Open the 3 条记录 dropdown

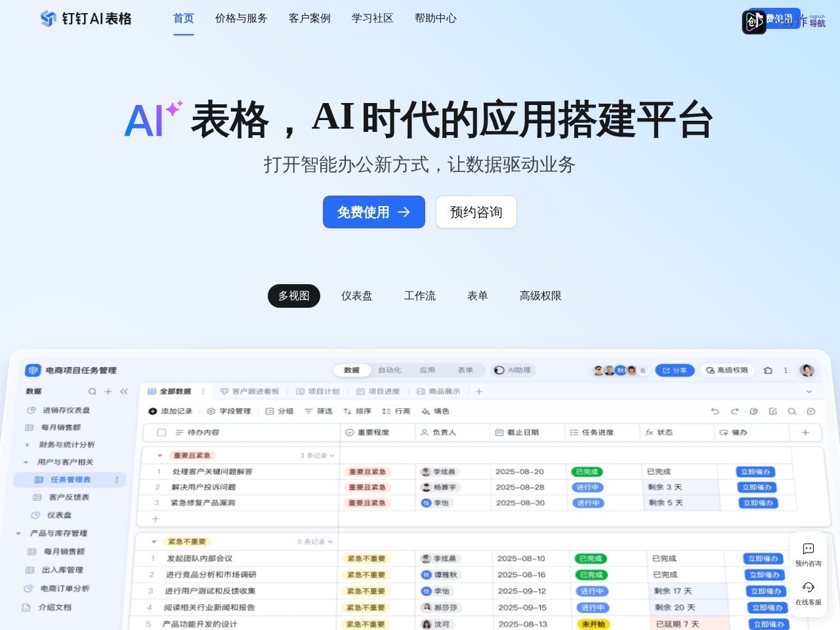click(318, 455)
